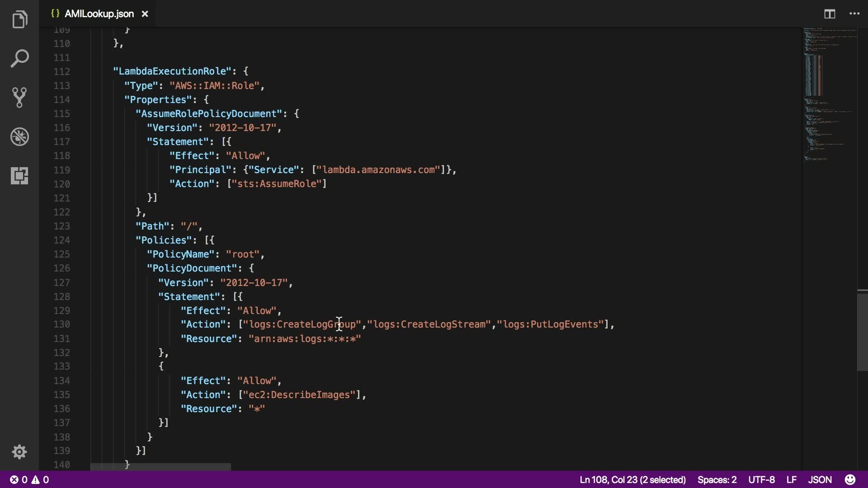Viewport: 868px width, 488px height.
Task: Open the UTF-8 encoding selector
Action: [761, 479]
